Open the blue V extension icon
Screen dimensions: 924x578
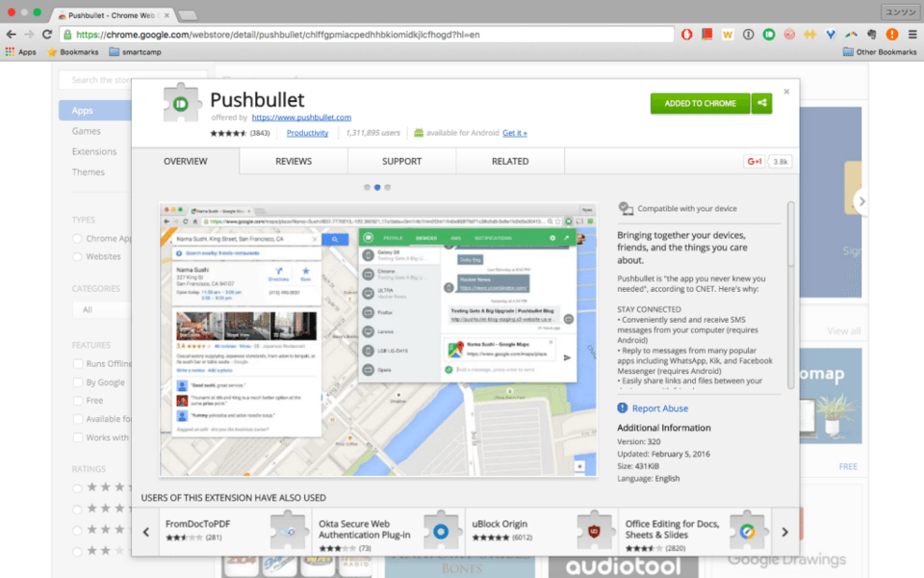pyautogui.click(x=831, y=35)
